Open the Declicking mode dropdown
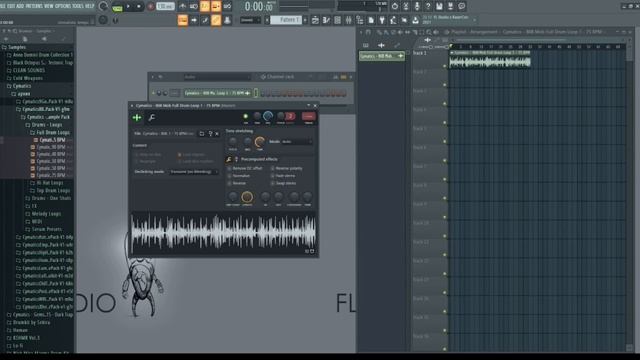640x360 pixels. 193,172
